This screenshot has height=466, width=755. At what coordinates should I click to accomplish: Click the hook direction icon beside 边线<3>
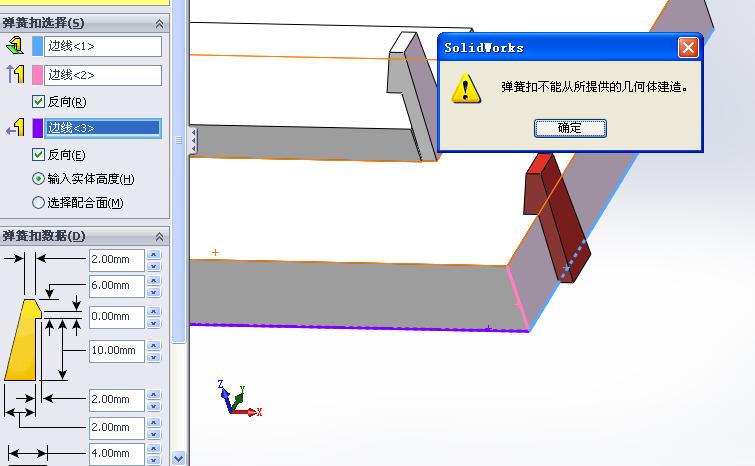[x=15, y=128]
